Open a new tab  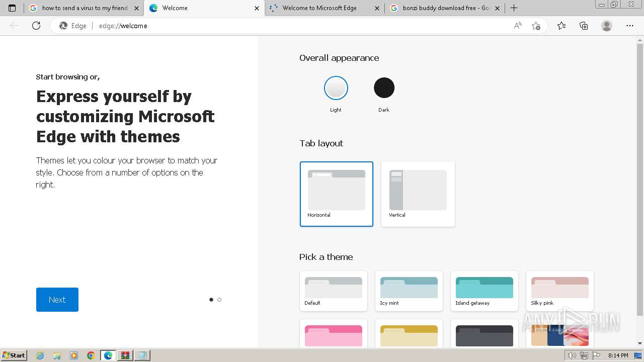coord(514,8)
